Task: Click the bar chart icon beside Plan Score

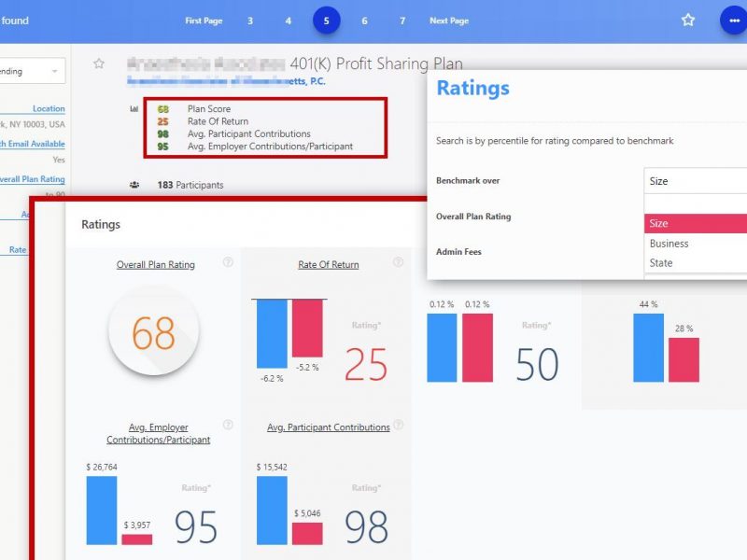Action: [x=134, y=109]
